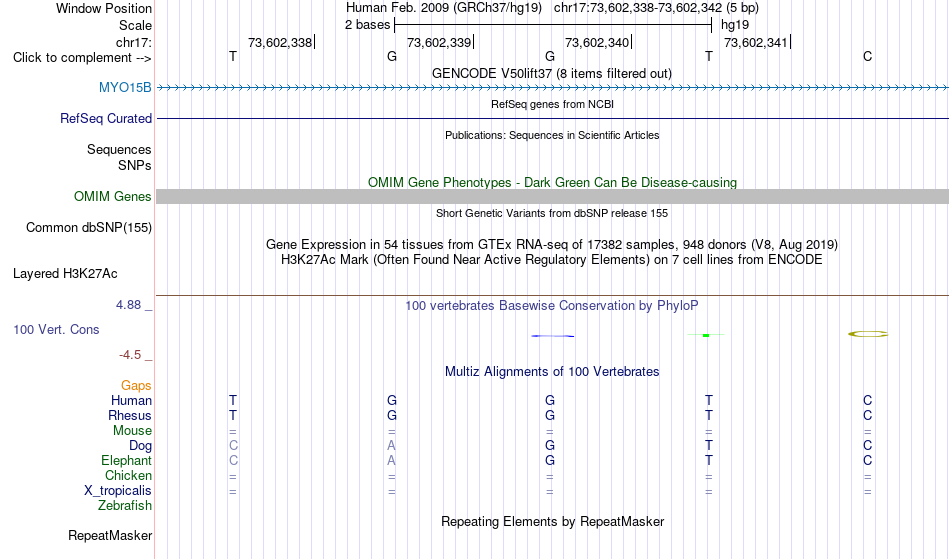Screen dimensions: 950x559
Task: Click the 73,602,341 position in the ruler
Action: pos(756,43)
